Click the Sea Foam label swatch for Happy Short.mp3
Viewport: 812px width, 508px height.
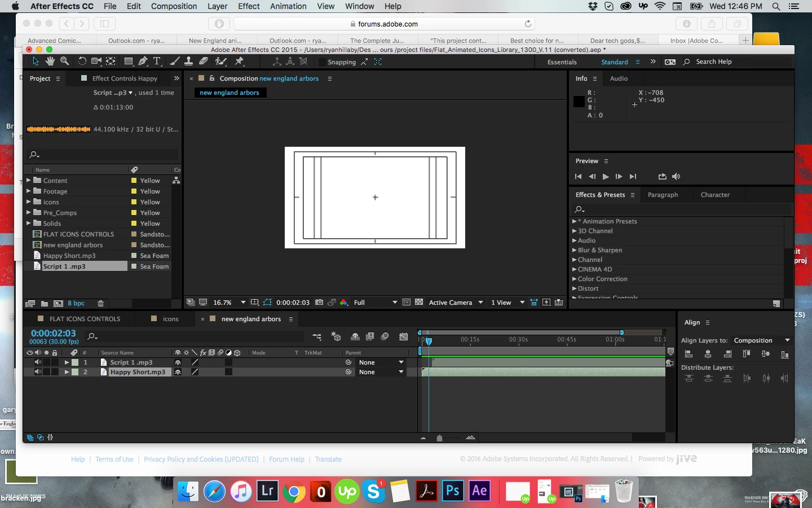[134, 256]
